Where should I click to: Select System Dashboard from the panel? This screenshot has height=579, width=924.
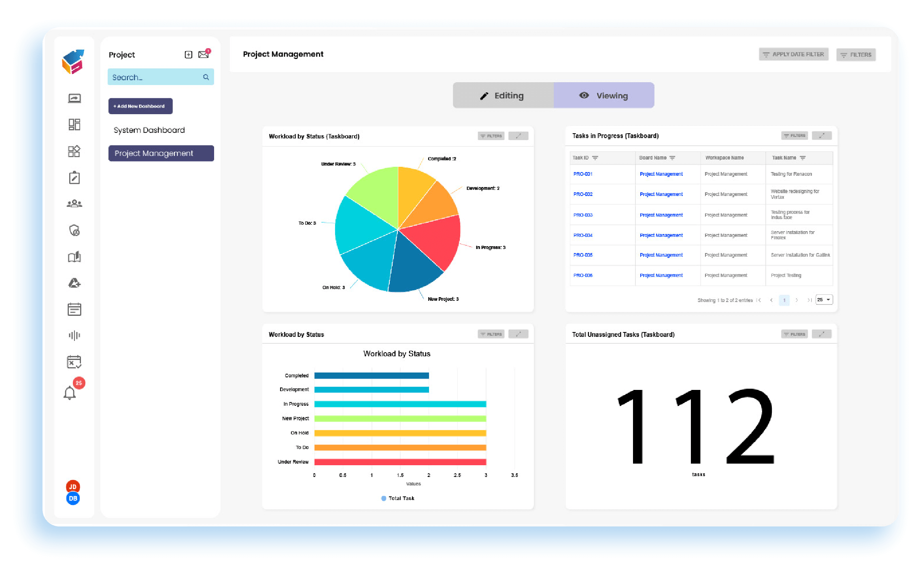149,130
